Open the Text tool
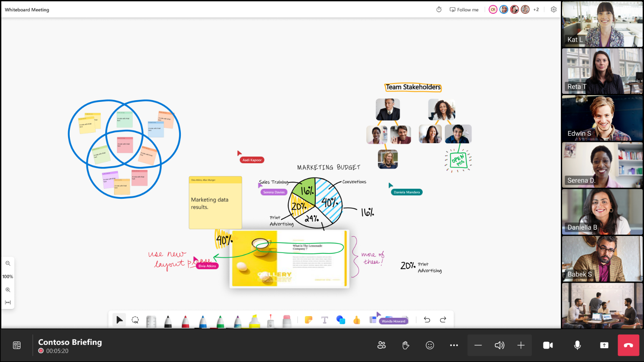The image size is (644, 362). tap(325, 319)
